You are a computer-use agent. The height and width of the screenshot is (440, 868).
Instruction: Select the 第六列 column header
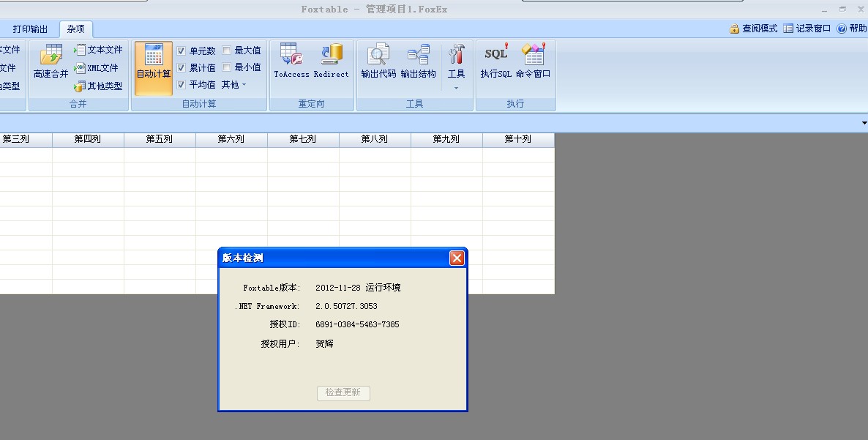pyautogui.click(x=231, y=140)
